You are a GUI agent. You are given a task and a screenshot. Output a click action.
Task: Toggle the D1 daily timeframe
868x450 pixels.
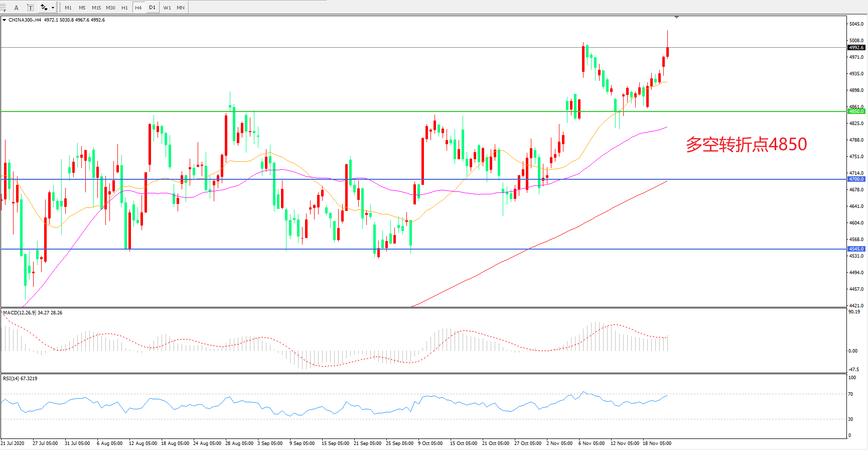click(153, 8)
